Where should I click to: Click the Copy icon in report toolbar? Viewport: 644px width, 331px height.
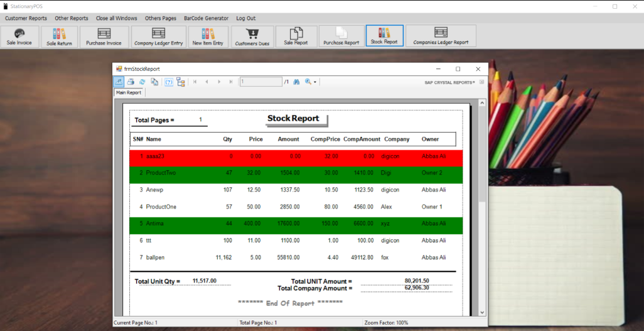click(x=154, y=82)
